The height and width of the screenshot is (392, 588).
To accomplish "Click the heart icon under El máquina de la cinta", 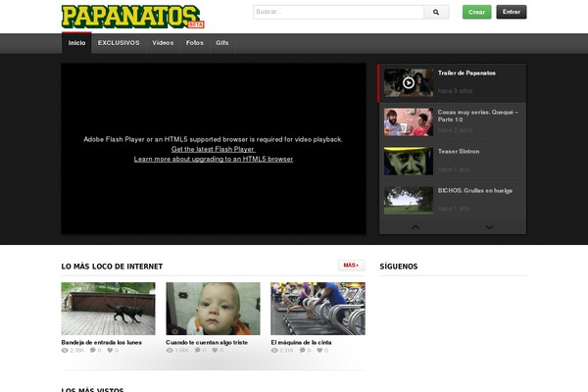I will click(319, 351).
